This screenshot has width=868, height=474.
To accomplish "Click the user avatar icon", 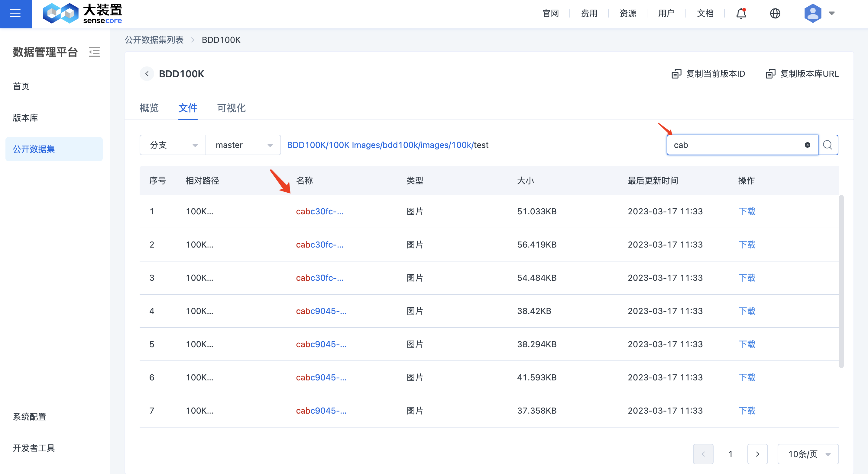I will coord(812,14).
